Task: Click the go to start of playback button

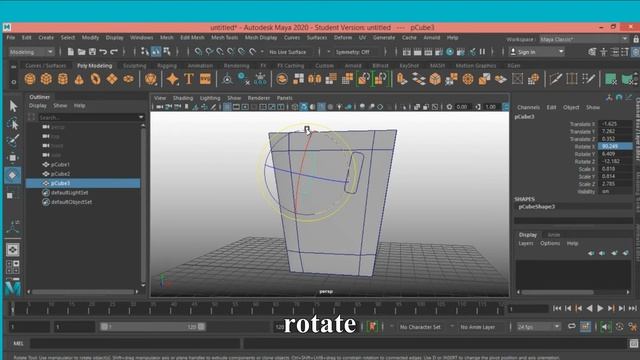Action: pyautogui.click(x=557, y=309)
